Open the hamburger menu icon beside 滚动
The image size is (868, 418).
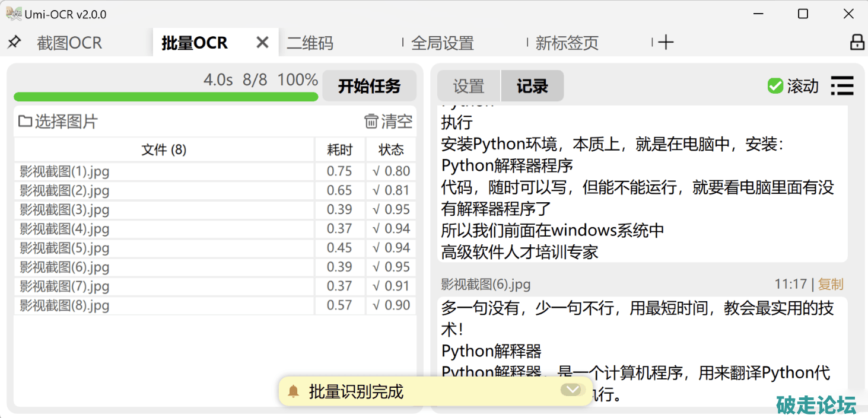pyautogui.click(x=842, y=86)
